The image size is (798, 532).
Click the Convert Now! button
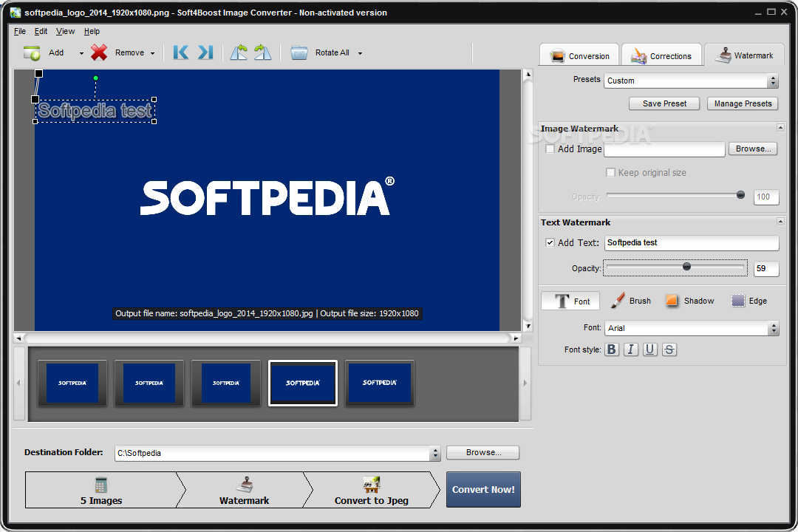[483, 489]
